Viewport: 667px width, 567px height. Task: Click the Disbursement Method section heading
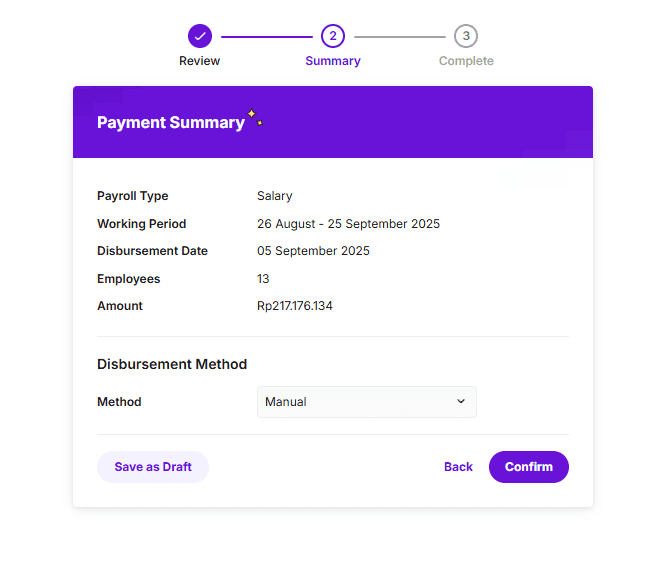point(172,364)
